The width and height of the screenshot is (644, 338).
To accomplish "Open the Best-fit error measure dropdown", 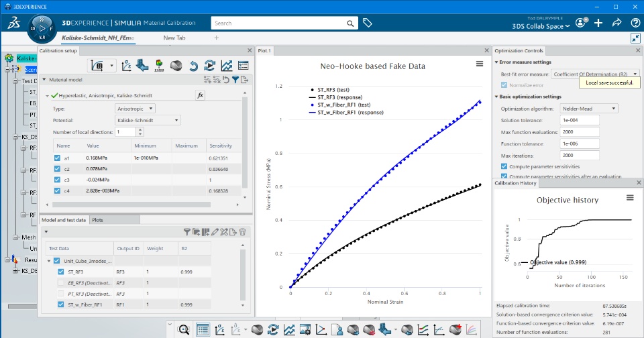I will point(595,74).
